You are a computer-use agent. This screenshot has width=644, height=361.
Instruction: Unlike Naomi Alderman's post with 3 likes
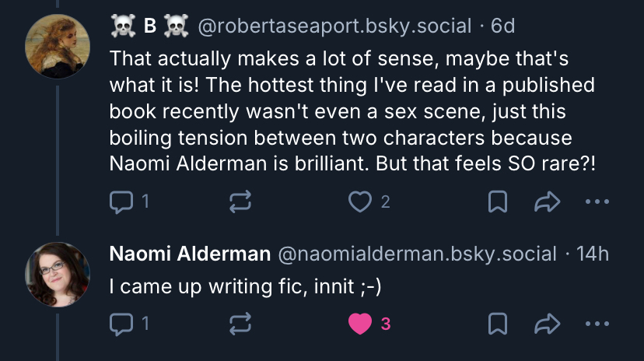click(360, 324)
